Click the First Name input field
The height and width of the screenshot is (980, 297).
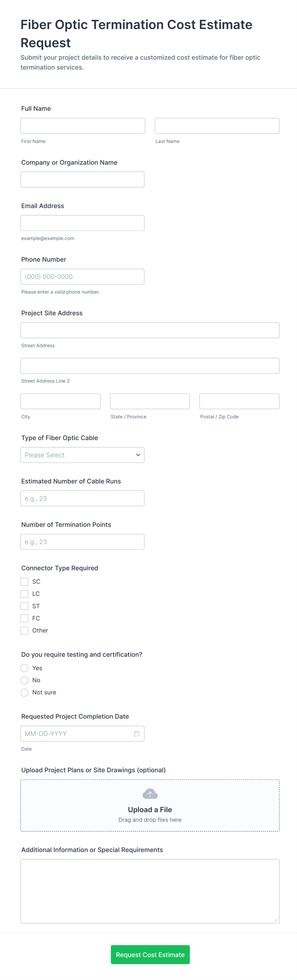point(83,126)
